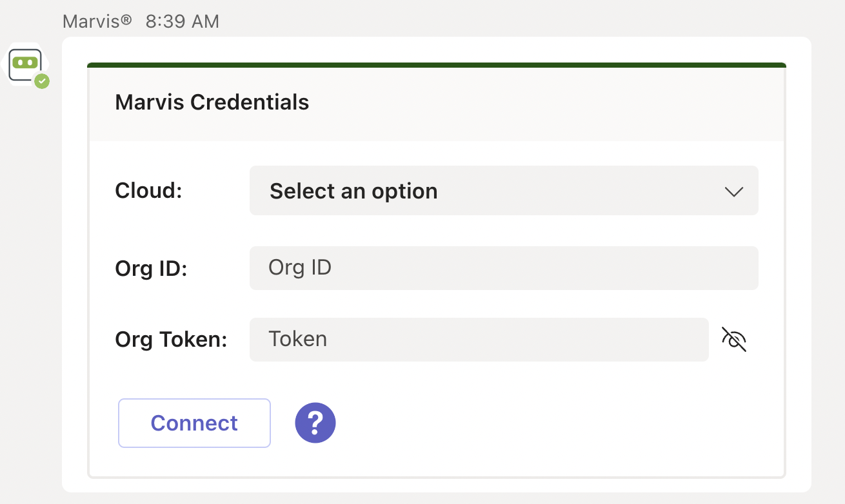Click the Marvis bot avatar icon
The image size is (845, 504).
[x=25, y=63]
